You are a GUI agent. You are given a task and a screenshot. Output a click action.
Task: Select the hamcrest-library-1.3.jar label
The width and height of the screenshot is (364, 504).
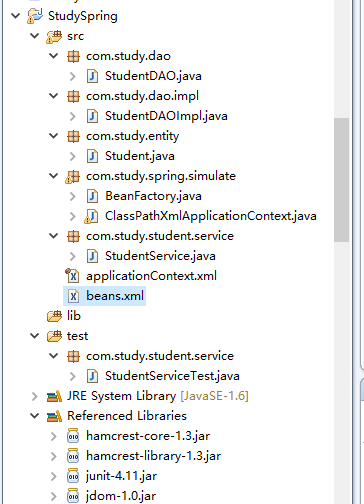[x=153, y=456]
